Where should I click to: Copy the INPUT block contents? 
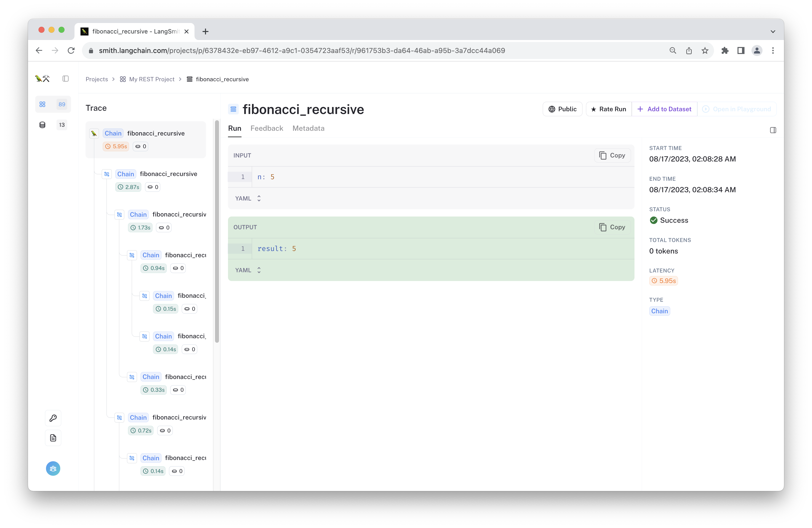612,155
